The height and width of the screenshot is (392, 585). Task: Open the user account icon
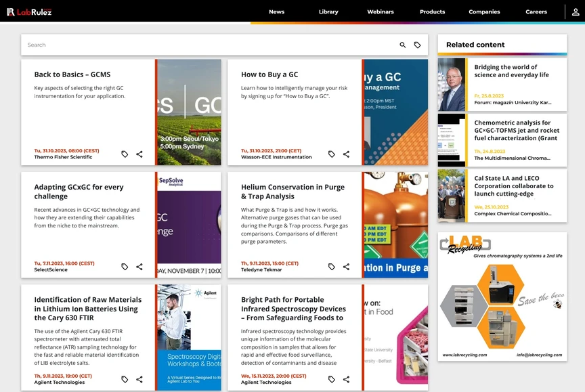click(576, 12)
